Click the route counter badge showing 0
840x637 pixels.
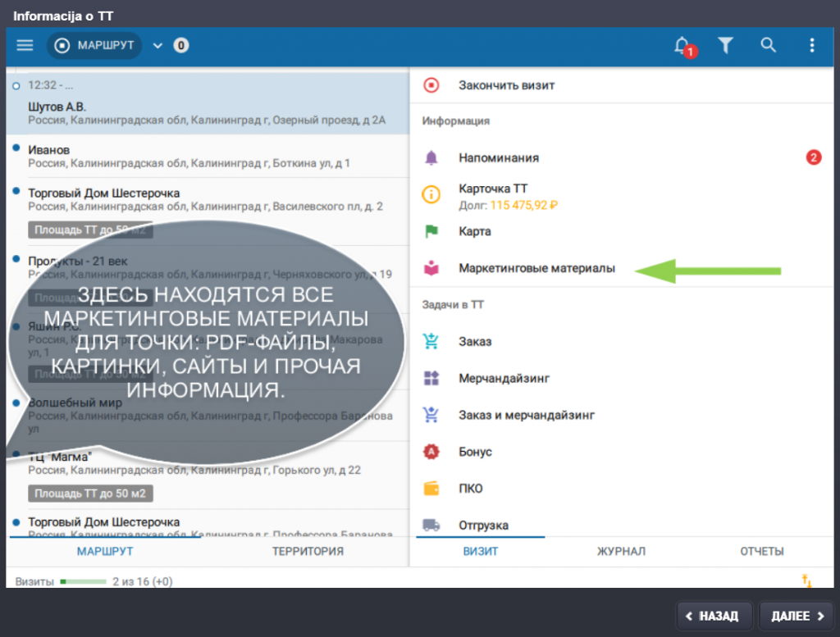click(x=181, y=46)
